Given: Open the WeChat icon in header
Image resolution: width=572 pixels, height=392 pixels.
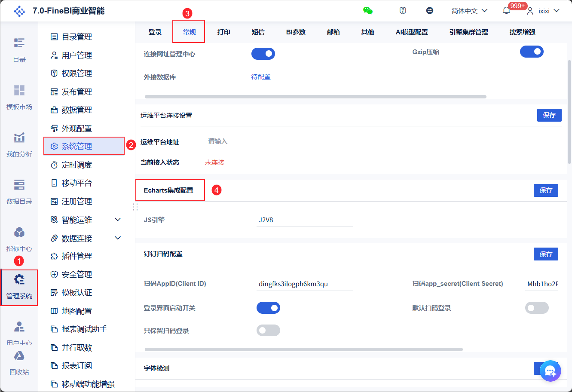Looking at the screenshot, I should [x=368, y=11].
